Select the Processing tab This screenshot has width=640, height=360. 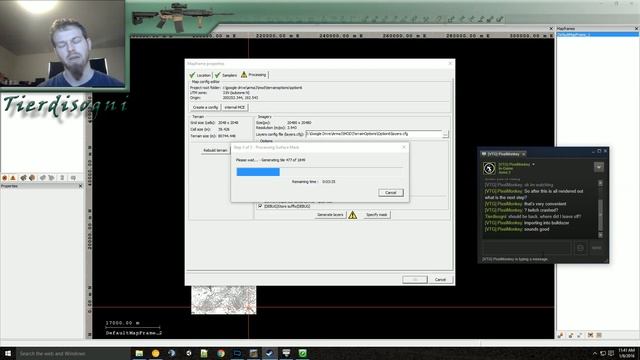coord(253,75)
